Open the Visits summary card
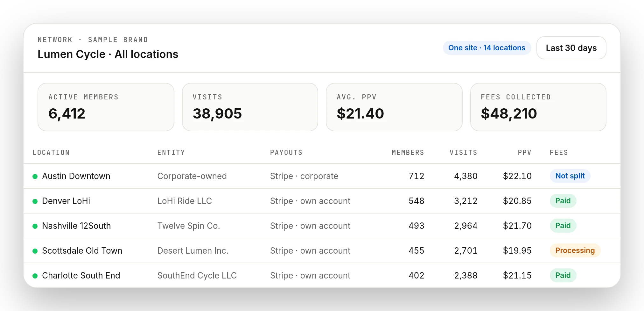This screenshot has height=311, width=644. coord(250,107)
